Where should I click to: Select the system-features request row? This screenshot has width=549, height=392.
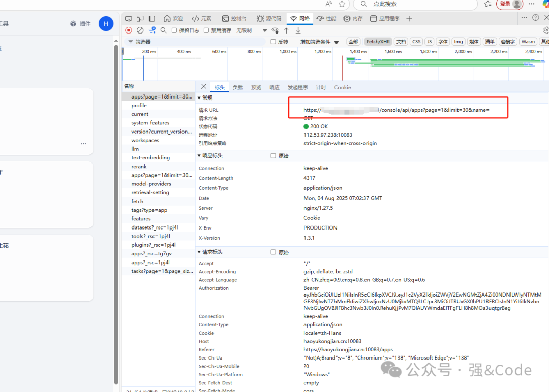[x=159, y=123]
